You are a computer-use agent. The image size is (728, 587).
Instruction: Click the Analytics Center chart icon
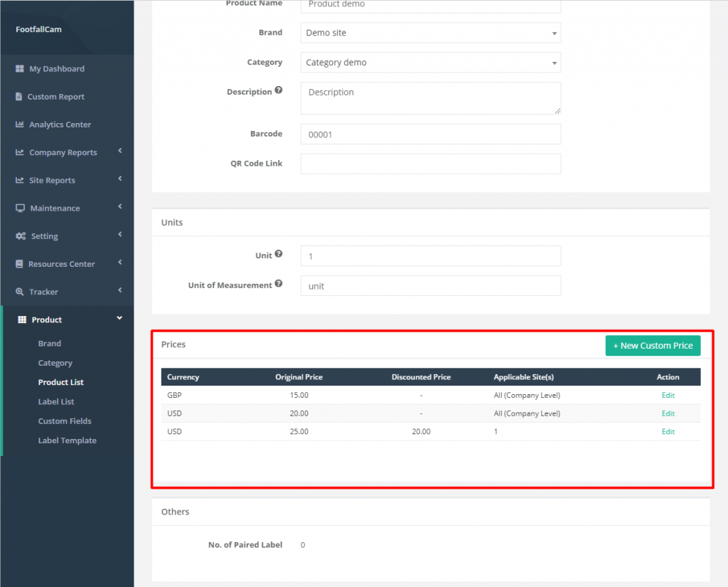pos(20,125)
